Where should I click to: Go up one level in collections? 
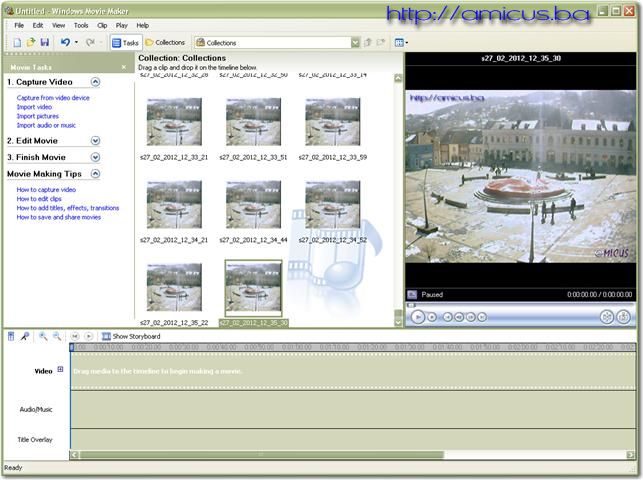[x=367, y=42]
